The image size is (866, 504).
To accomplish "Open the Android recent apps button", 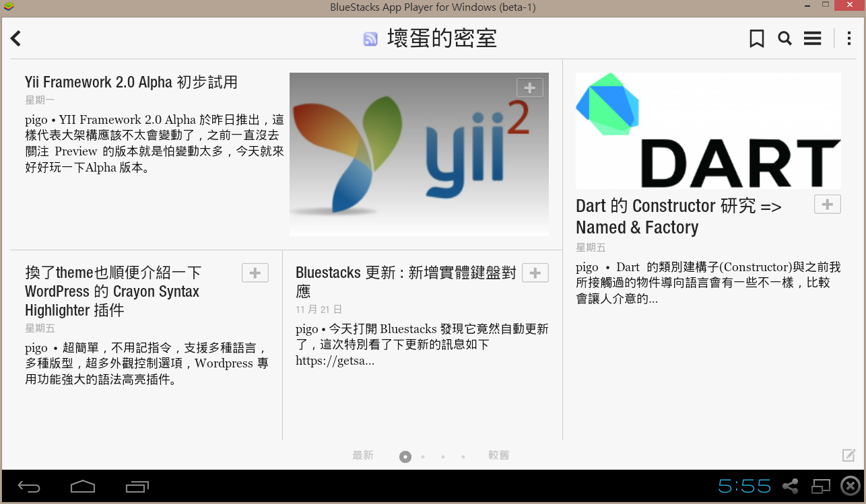I will click(x=137, y=486).
